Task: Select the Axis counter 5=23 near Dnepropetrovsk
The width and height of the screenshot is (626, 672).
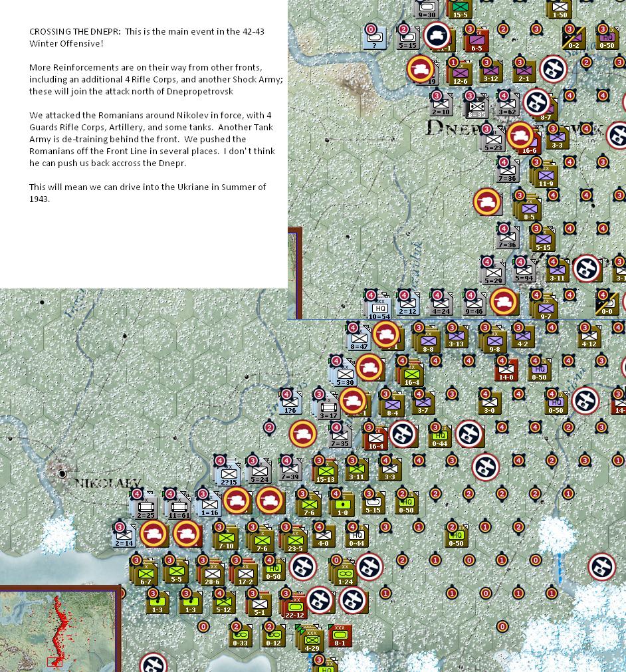Action: 493,140
